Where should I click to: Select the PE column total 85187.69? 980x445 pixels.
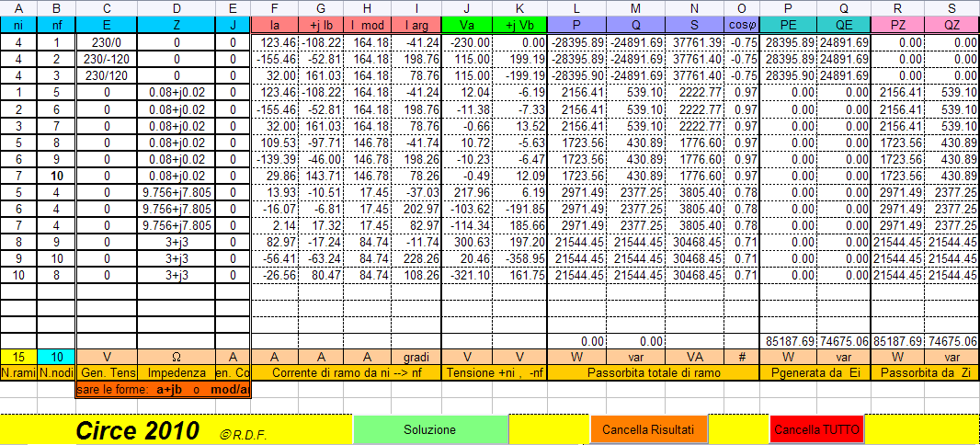coord(788,340)
